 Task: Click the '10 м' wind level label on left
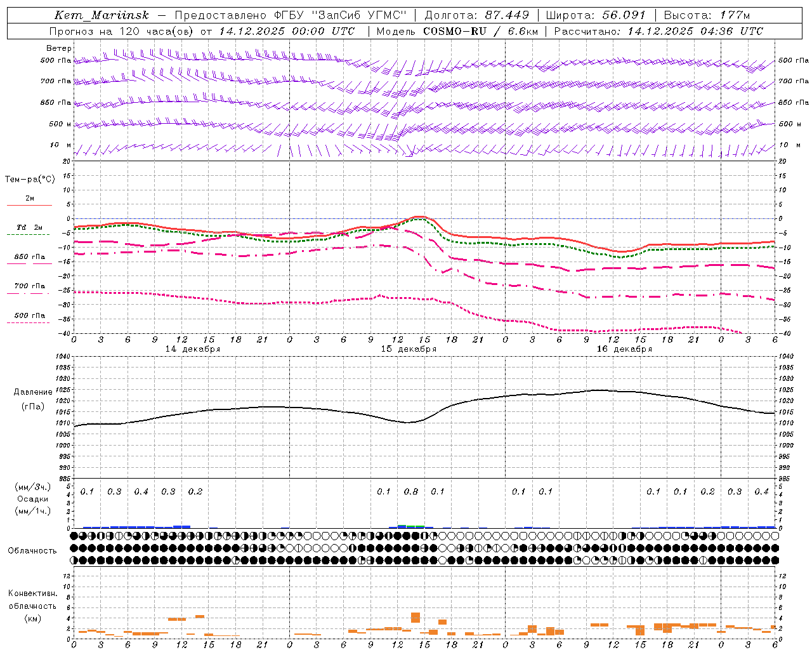pyautogui.click(x=61, y=145)
